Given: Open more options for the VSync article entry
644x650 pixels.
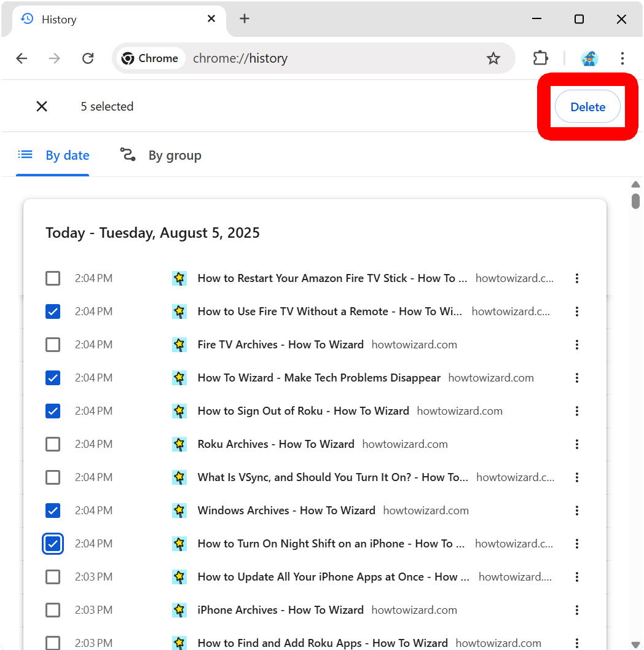Looking at the screenshot, I should point(577,477).
